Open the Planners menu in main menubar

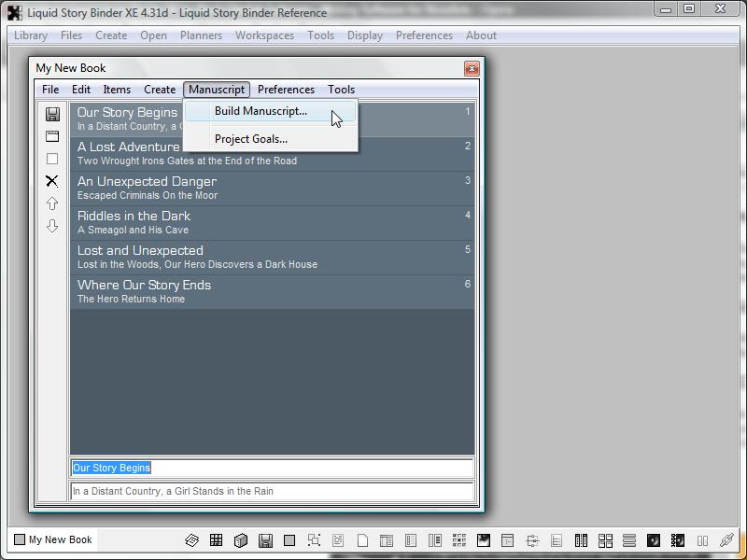[201, 35]
